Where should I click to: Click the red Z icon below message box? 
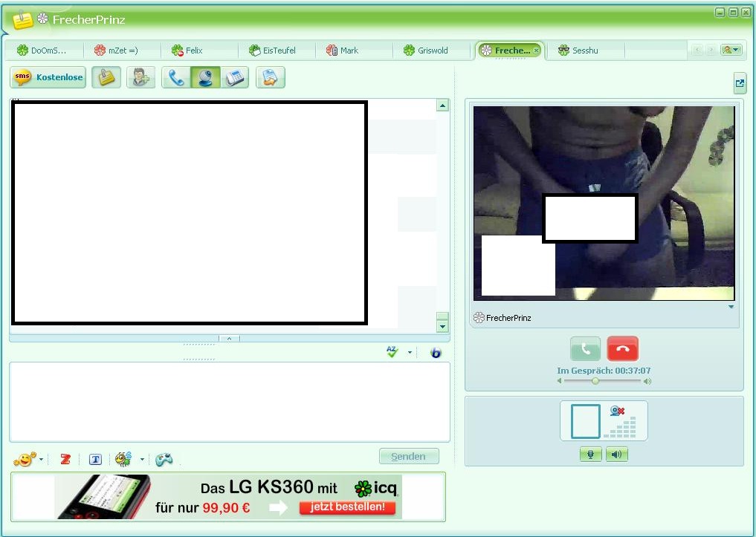pyautogui.click(x=65, y=460)
